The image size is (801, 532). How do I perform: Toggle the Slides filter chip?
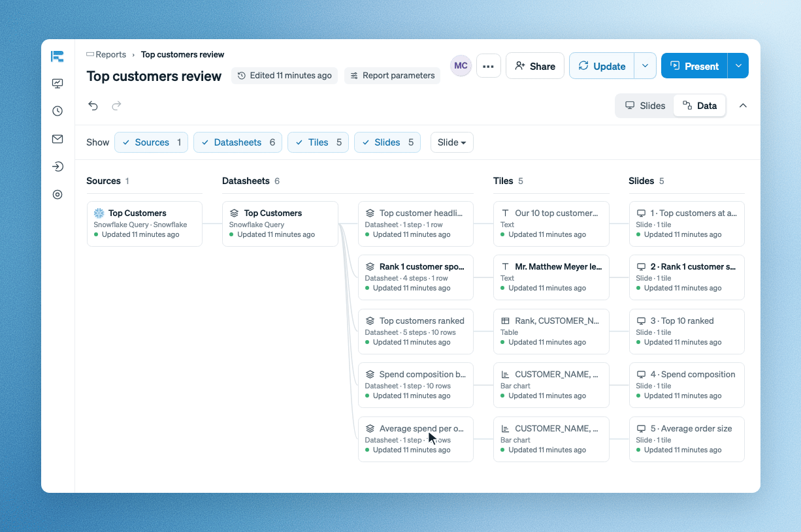[387, 142]
